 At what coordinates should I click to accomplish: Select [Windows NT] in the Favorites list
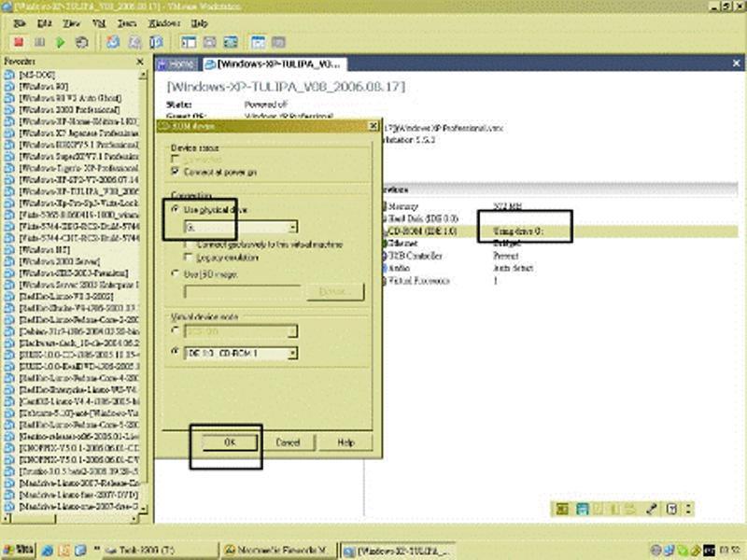pyautogui.click(x=44, y=249)
